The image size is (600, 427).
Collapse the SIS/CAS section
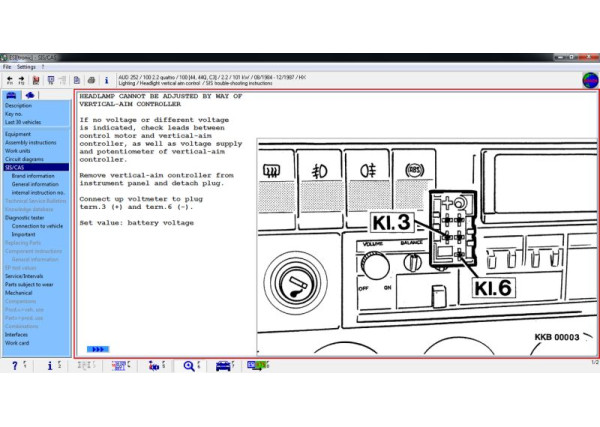(x=16, y=167)
